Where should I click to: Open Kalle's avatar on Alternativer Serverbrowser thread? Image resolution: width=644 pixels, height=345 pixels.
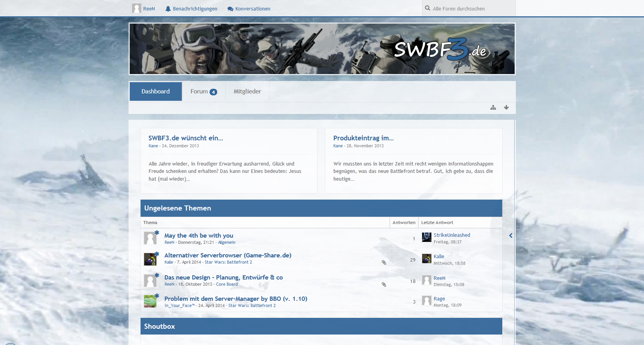coord(150,259)
